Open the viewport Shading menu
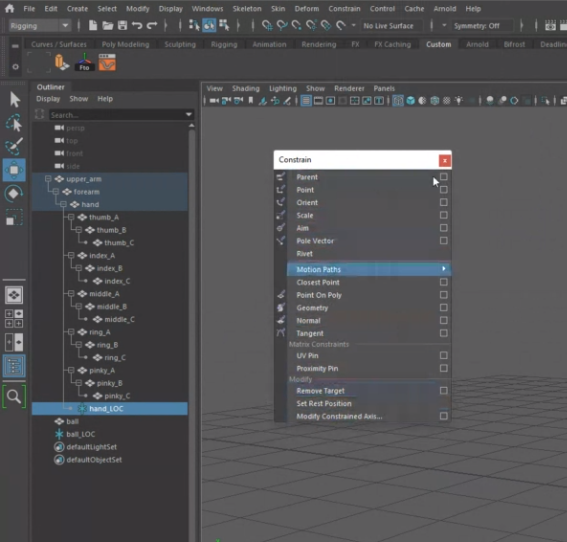The width and height of the screenshot is (567, 542). pos(246,88)
